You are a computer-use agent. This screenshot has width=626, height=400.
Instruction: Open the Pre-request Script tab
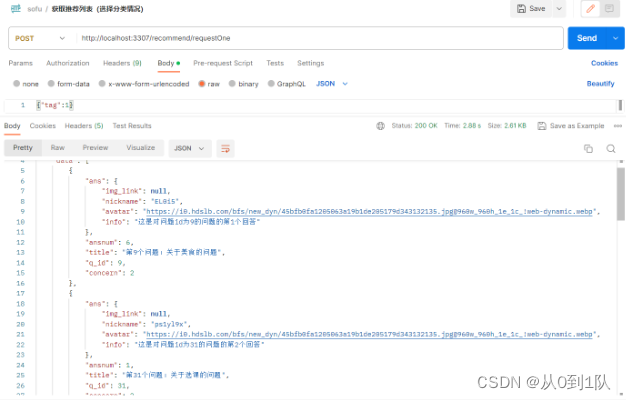223,63
